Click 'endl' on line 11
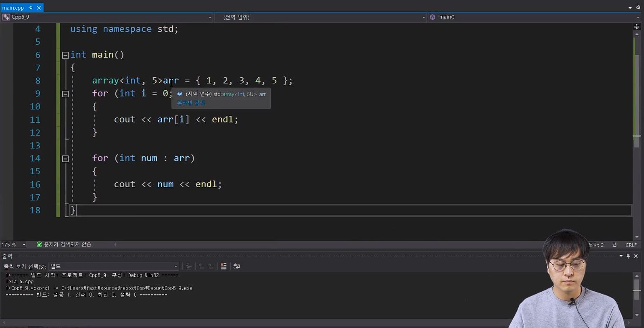 click(222, 120)
